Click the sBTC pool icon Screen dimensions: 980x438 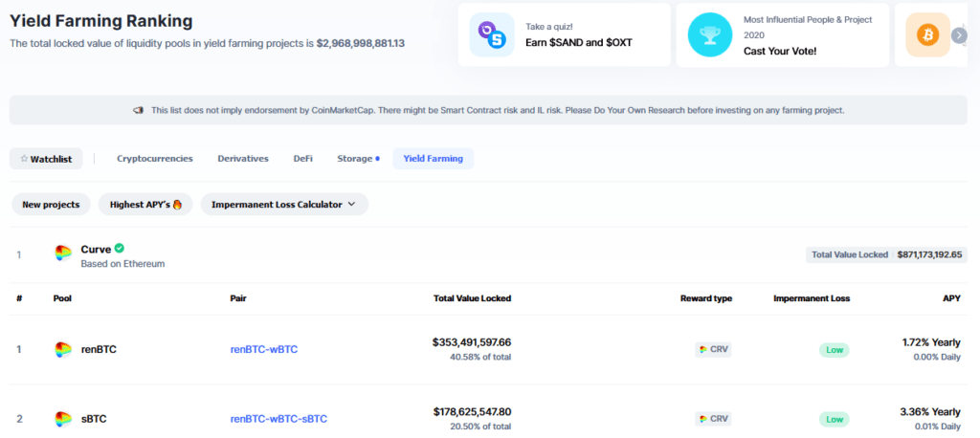pyautogui.click(x=63, y=419)
